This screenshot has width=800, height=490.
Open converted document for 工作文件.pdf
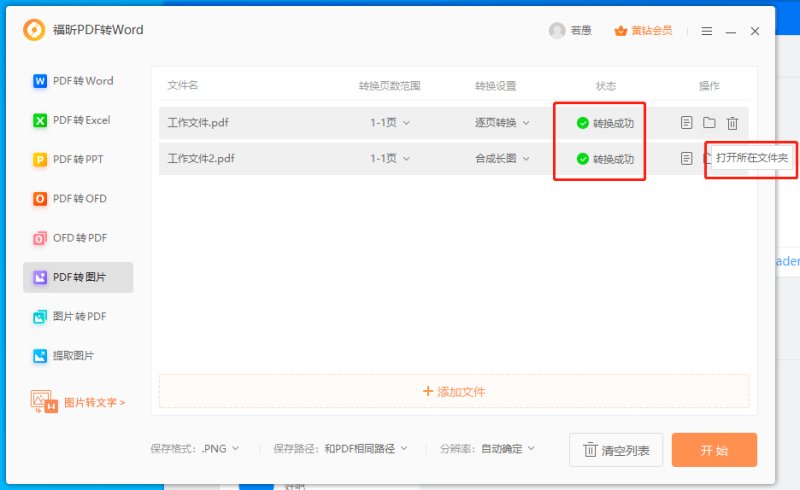click(x=686, y=123)
